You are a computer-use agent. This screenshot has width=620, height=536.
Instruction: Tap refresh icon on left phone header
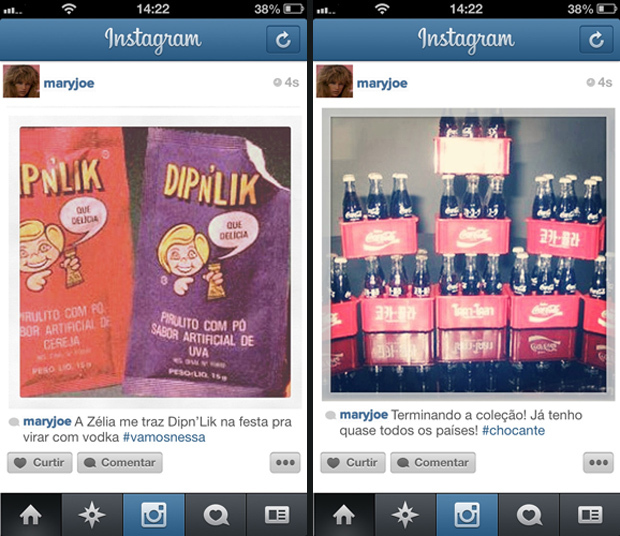tap(283, 40)
